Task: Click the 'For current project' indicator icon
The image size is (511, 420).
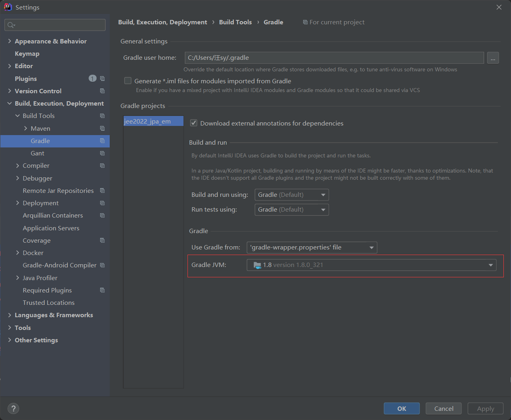Action: (x=305, y=22)
